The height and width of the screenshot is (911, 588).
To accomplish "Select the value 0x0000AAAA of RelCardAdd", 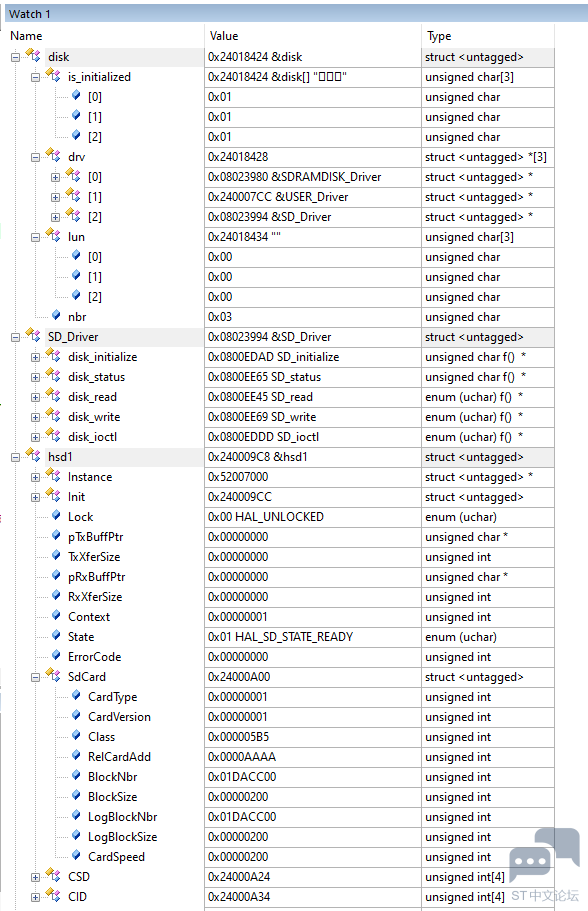I will click(x=242, y=757).
